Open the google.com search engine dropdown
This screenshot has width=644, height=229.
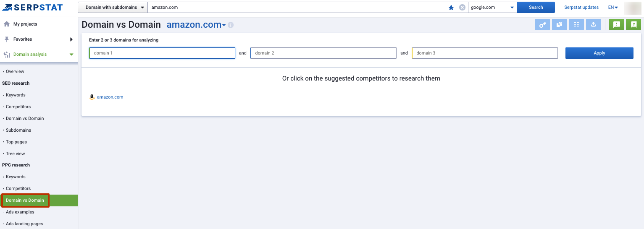click(492, 8)
